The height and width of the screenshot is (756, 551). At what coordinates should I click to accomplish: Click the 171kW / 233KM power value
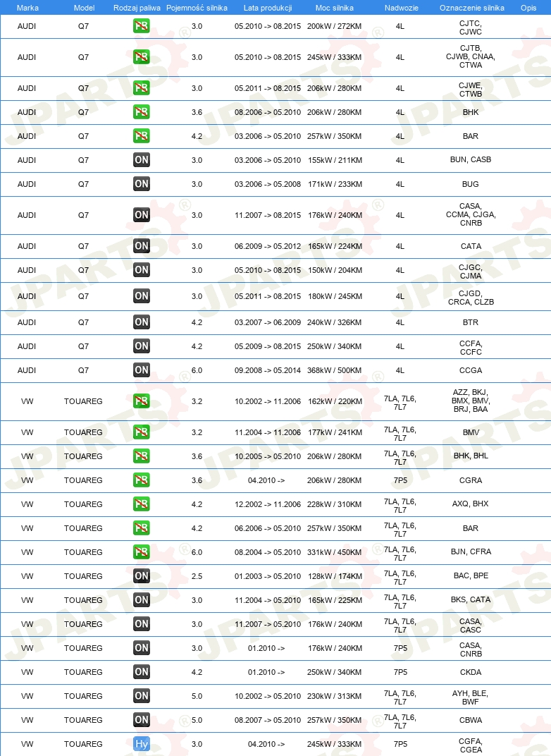pos(335,184)
